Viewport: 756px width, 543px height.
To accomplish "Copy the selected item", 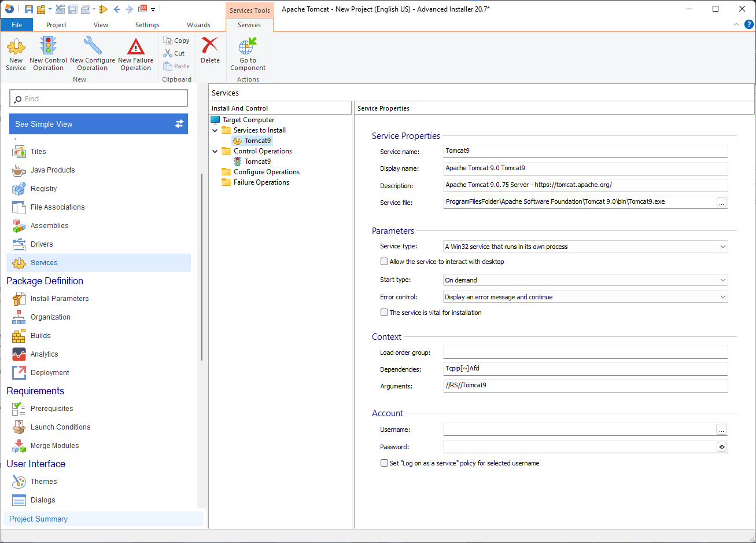I will tap(176, 41).
